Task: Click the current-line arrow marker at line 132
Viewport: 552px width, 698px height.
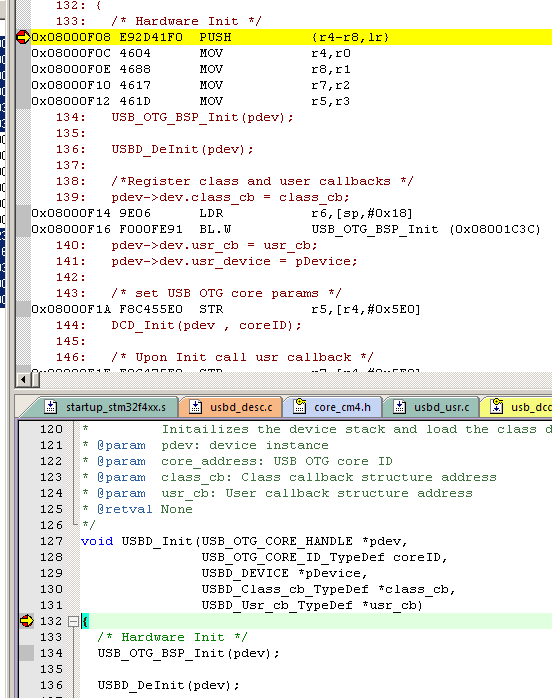Action: click(27, 621)
